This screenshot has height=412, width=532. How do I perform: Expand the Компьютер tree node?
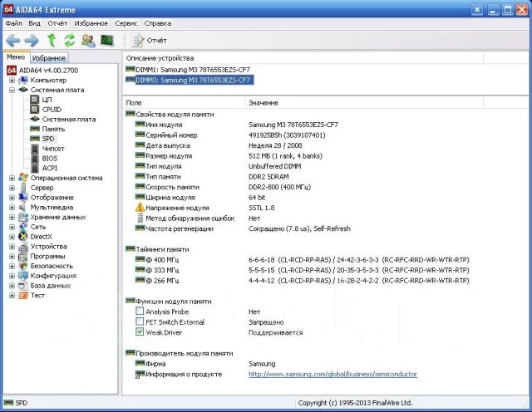pos(12,81)
